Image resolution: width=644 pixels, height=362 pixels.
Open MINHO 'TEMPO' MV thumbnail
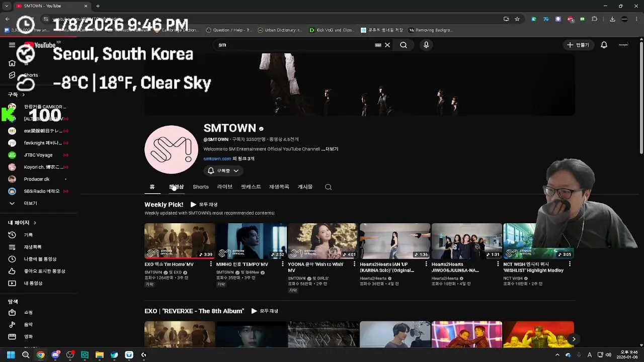(x=252, y=241)
